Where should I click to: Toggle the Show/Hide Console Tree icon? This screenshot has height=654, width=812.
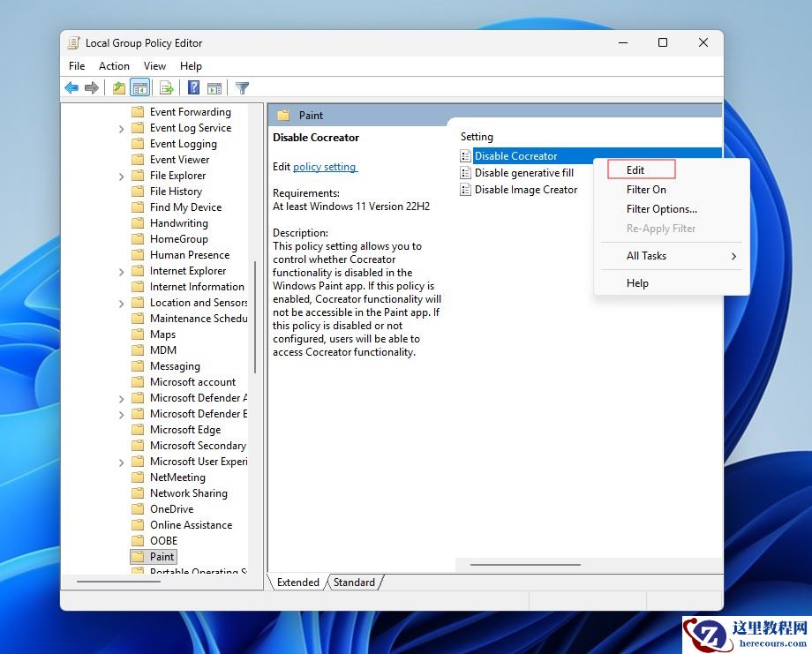[139, 87]
